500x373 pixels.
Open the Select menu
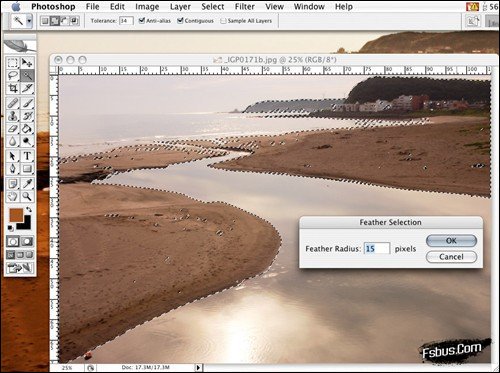coord(213,7)
